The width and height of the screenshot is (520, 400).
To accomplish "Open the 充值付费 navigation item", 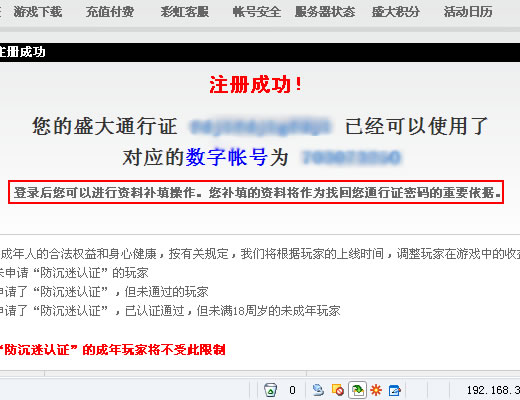I will tap(110, 12).
